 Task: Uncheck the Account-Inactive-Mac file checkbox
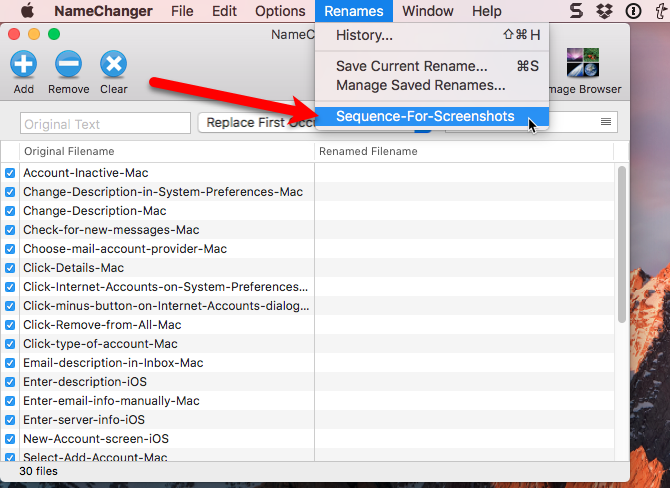click(10, 173)
